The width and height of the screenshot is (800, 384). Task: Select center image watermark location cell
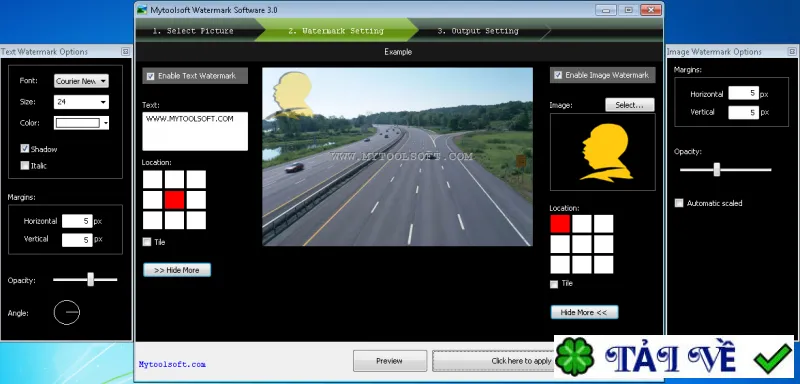(582, 244)
